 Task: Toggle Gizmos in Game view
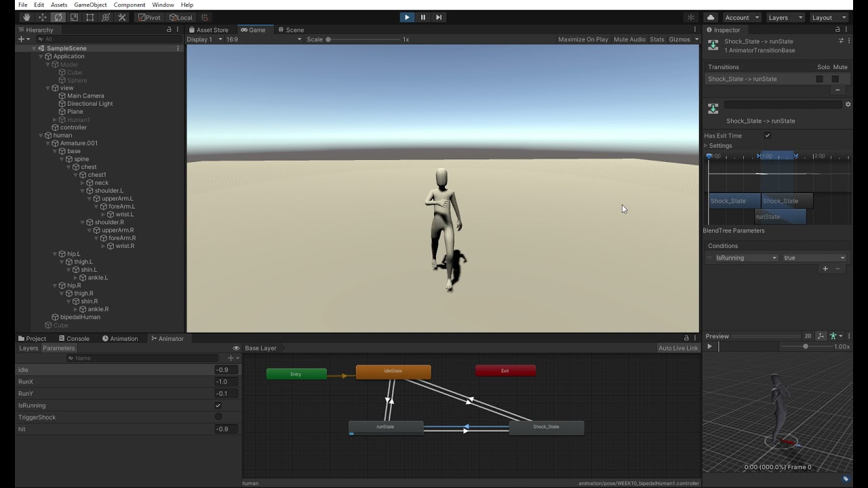[684, 39]
